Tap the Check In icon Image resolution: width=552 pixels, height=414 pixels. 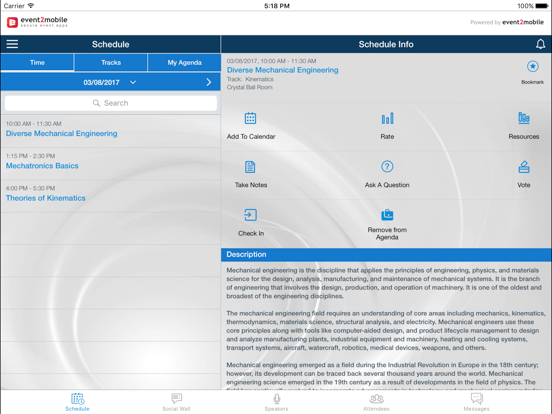point(250,215)
